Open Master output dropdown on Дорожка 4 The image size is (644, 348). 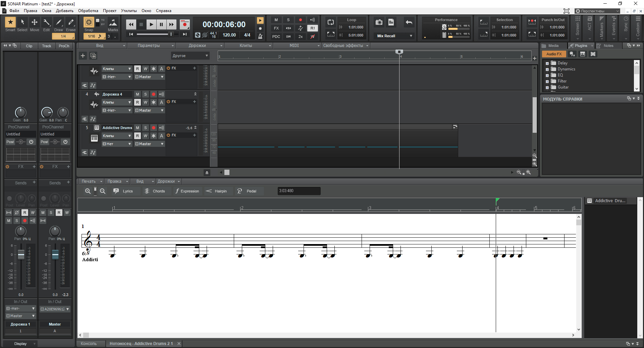click(x=150, y=110)
